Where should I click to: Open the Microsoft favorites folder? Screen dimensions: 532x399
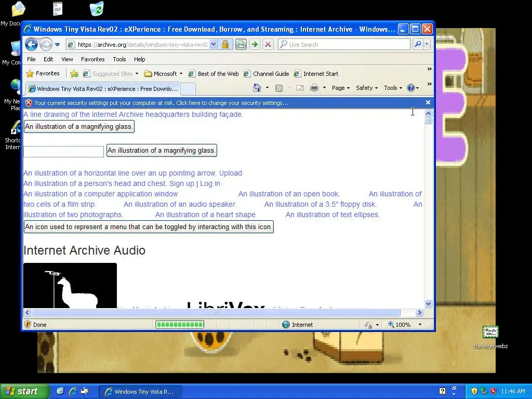(x=163, y=74)
